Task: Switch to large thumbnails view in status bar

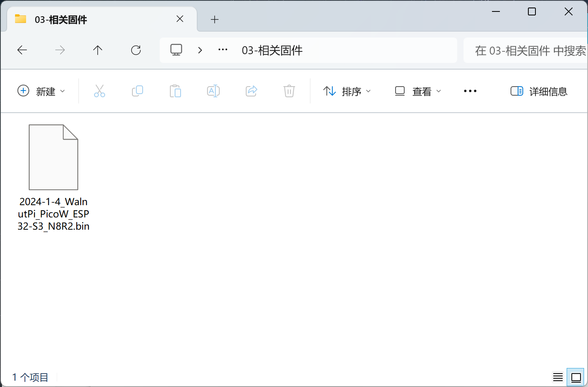Action: point(575,377)
